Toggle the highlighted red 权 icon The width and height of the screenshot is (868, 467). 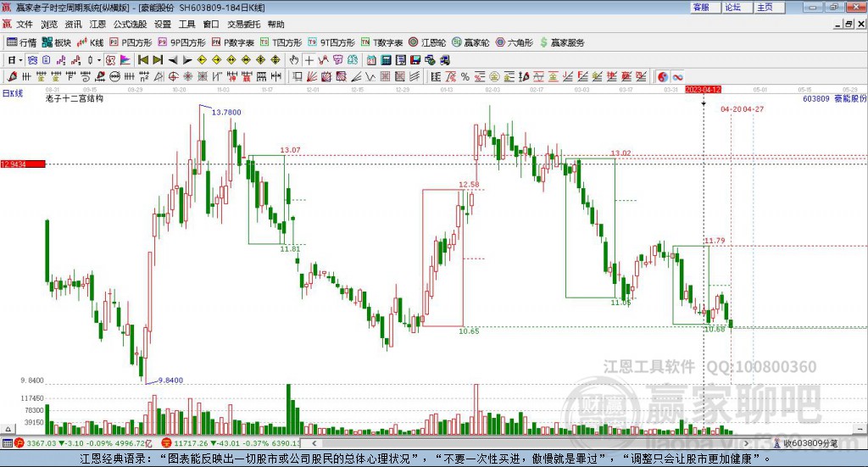(111, 60)
